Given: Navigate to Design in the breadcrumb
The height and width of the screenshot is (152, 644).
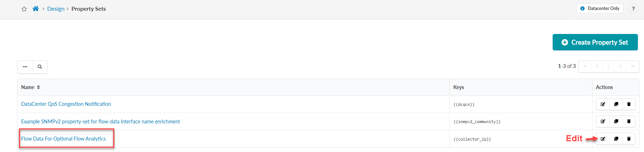Looking at the screenshot, I should (x=56, y=9).
